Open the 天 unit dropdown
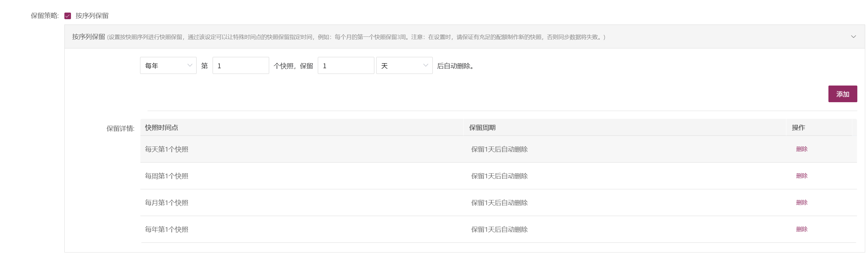Viewport: 868px width, 261px height. pos(404,65)
